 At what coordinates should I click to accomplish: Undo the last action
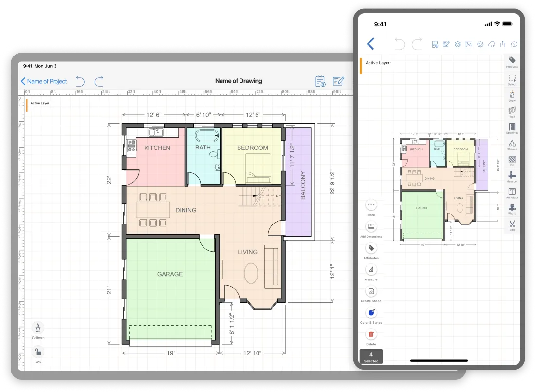[80, 81]
